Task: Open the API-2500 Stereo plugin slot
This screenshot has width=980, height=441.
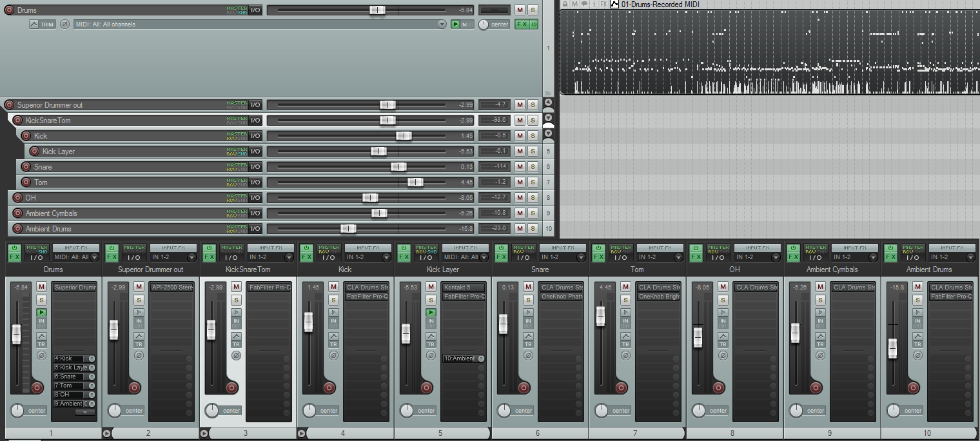Action: pos(171,288)
